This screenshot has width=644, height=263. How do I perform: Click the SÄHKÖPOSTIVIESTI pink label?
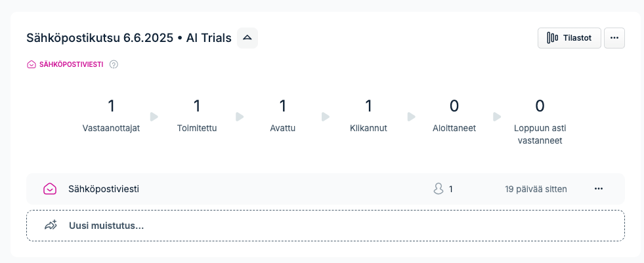click(71, 64)
